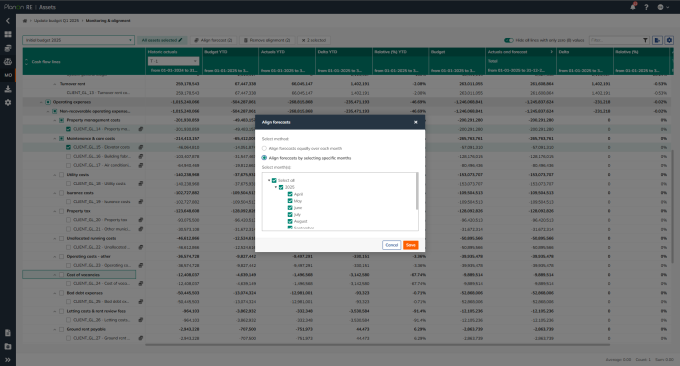
Task: Open the dashboard grid icon in the sidebar
Action: [8, 34]
